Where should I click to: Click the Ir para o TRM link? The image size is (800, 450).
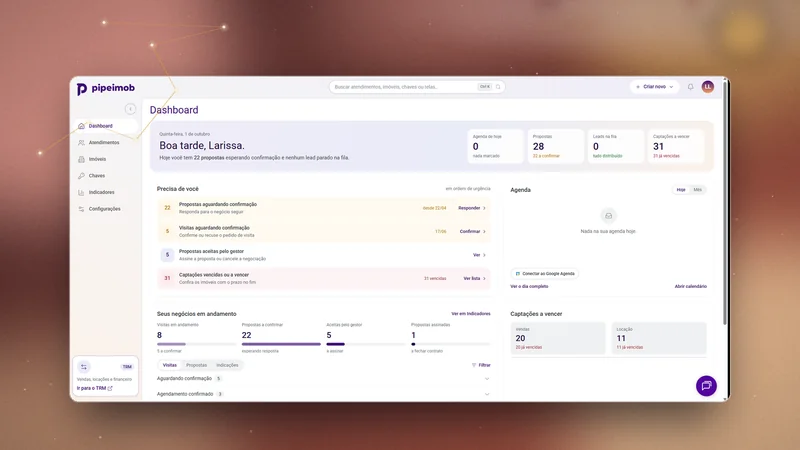click(94, 388)
